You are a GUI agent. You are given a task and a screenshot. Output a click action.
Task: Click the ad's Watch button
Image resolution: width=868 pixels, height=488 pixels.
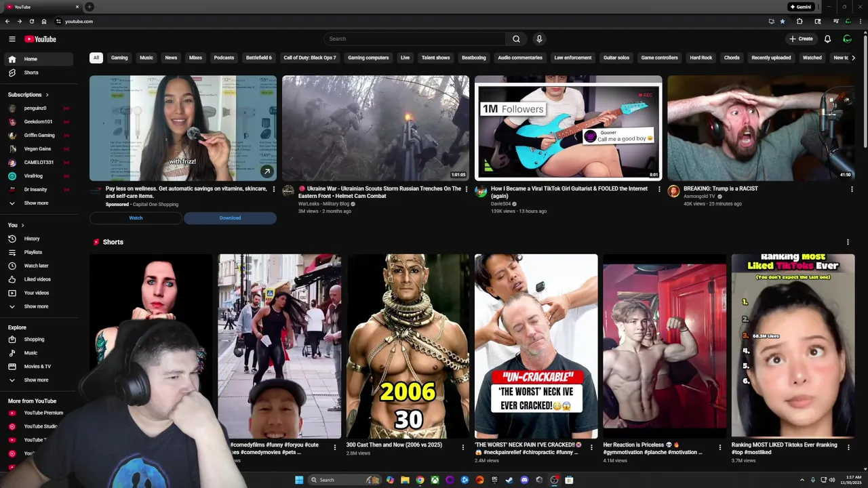tap(136, 218)
